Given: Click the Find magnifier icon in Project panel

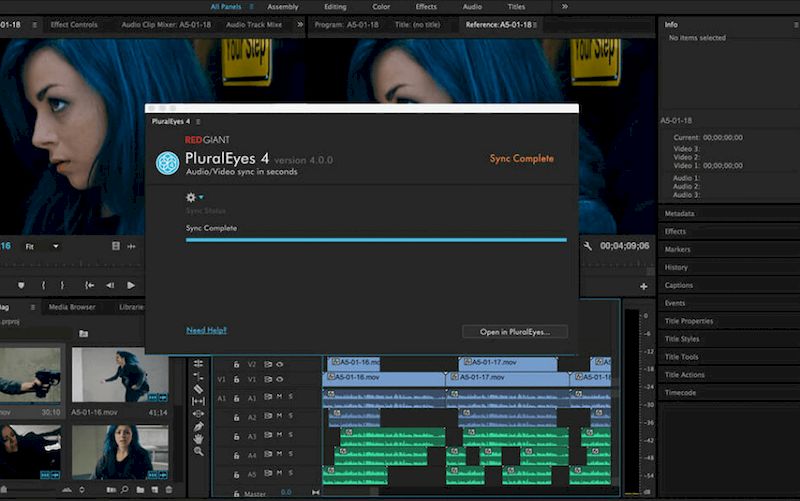Looking at the screenshot, I should coord(124,490).
